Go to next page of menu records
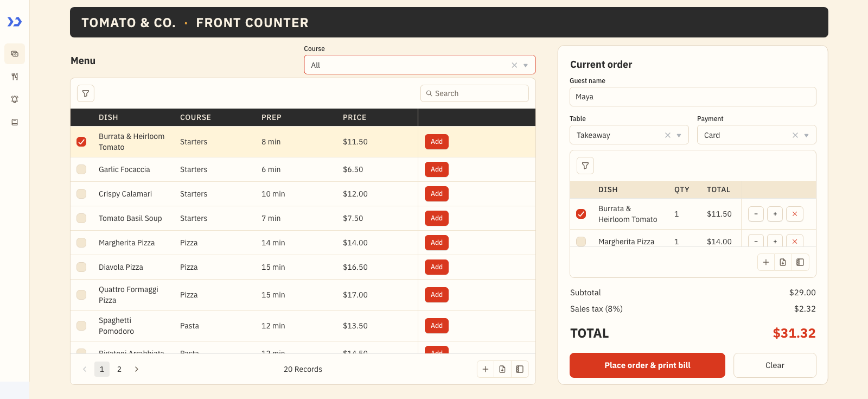This screenshot has height=399, width=868. (137, 369)
